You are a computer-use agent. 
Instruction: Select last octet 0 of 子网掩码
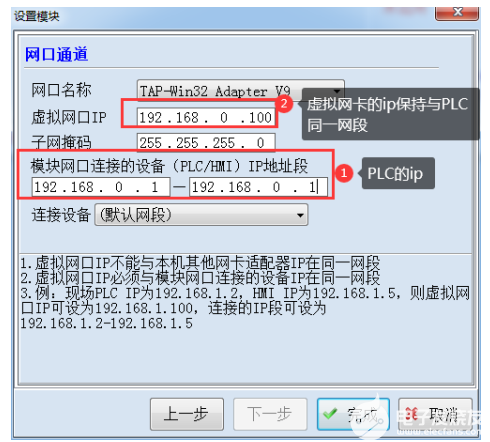[260, 143]
